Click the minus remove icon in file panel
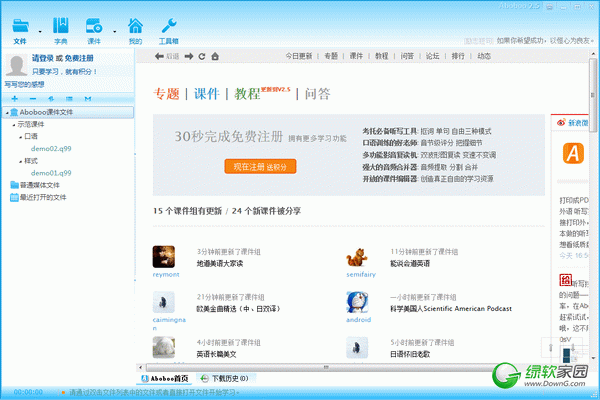This screenshot has width=600, height=400. (x=33, y=99)
